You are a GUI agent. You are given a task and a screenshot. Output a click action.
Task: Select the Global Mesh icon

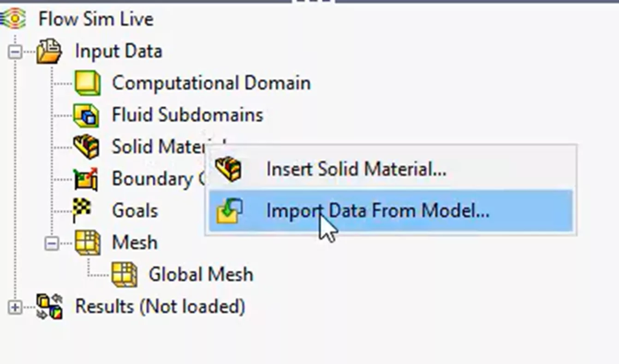tap(124, 273)
